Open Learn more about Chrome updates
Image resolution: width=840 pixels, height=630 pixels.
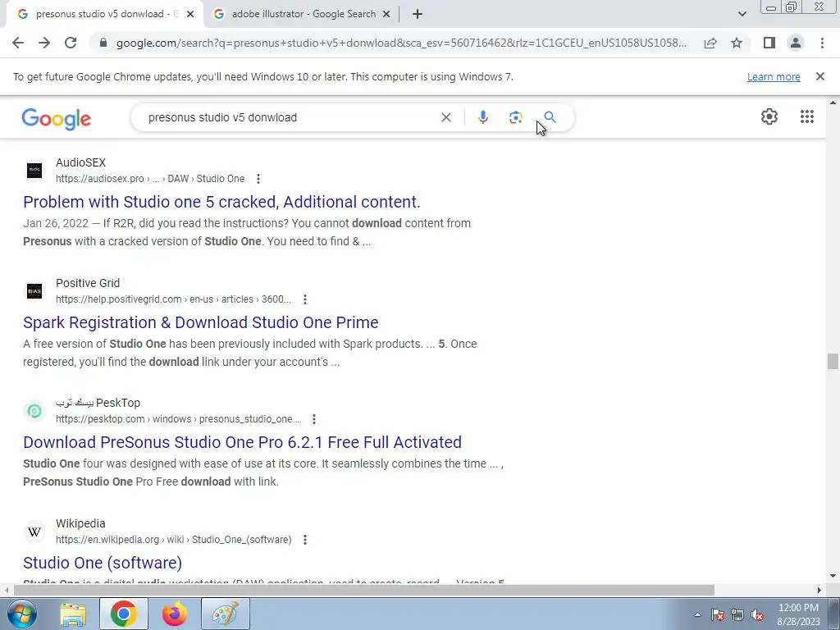click(x=774, y=76)
